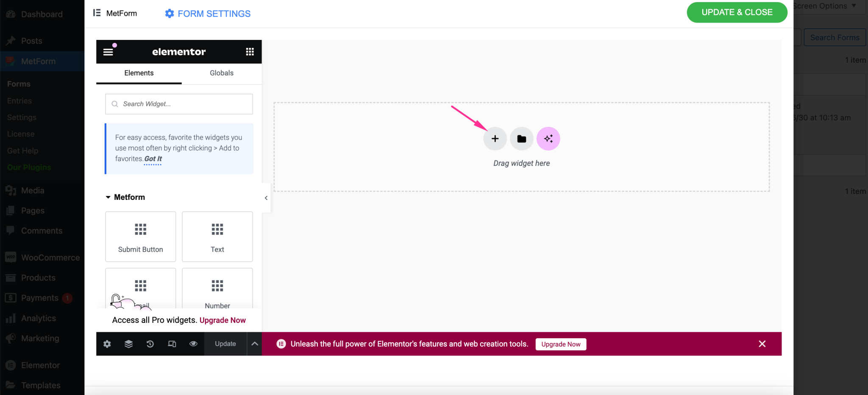The width and height of the screenshot is (868, 395).
Task: Switch Responsive mode icon
Action: pyautogui.click(x=172, y=344)
